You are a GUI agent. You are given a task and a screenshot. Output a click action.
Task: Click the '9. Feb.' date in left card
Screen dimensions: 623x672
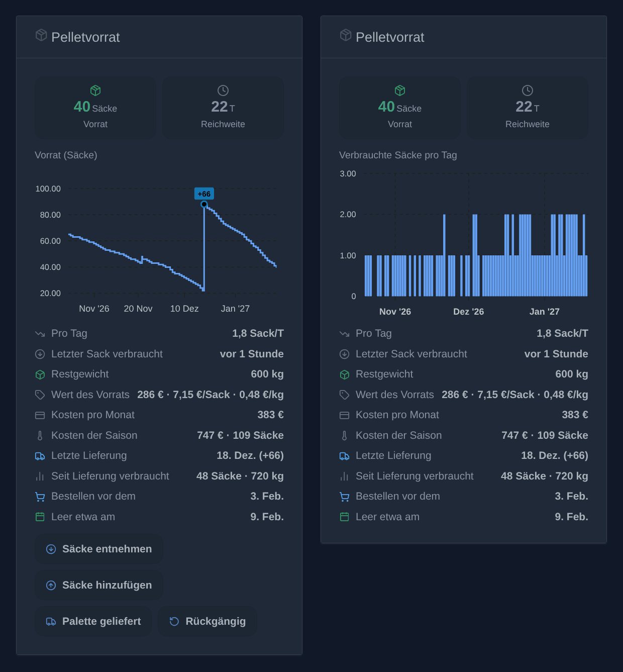pyautogui.click(x=267, y=517)
